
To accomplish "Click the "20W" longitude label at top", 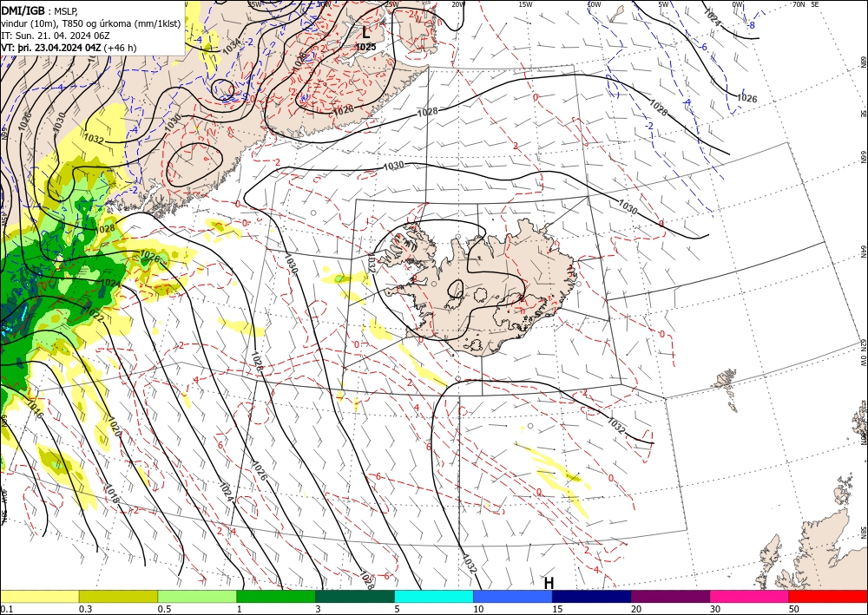I will (457, 4).
